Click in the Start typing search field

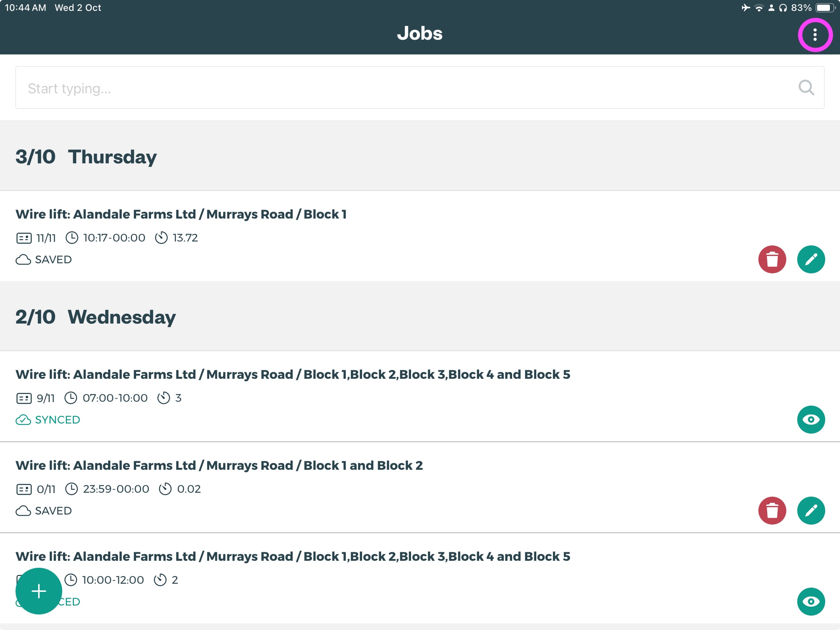click(x=389, y=88)
